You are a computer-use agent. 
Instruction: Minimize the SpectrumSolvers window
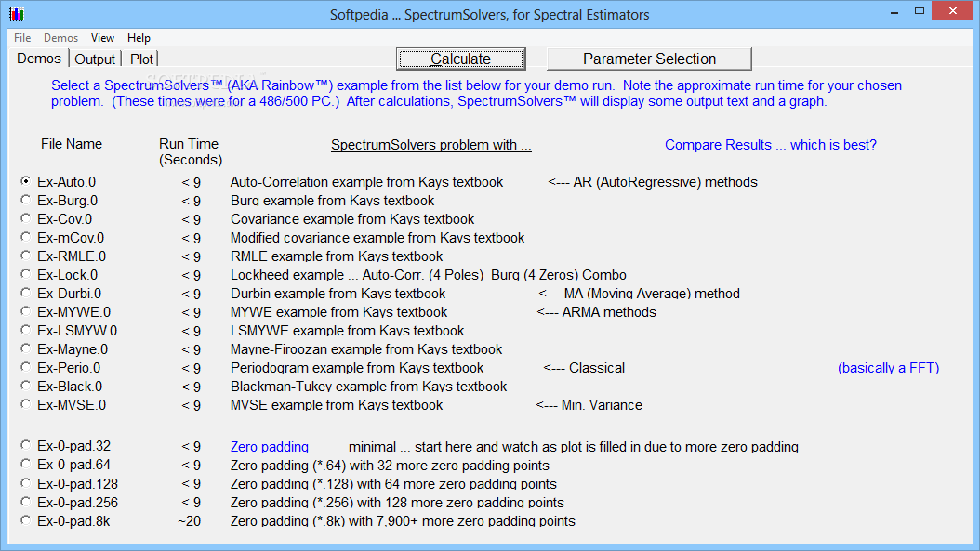click(894, 11)
